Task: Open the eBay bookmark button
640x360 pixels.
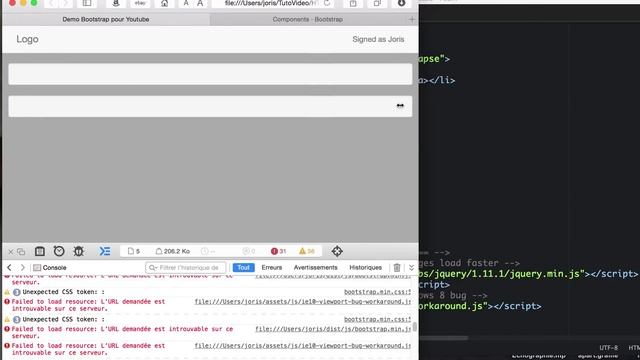Action: (140, 3)
